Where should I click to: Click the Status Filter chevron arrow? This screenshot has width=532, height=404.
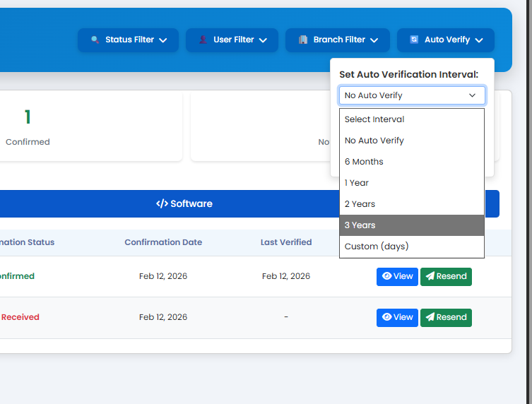click(x=163, y=40)
